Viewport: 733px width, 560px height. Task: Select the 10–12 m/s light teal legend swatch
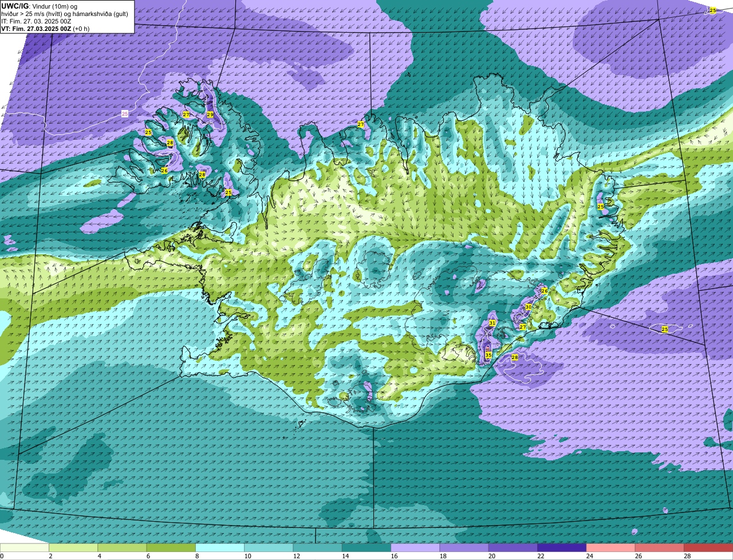pos(269,547)
